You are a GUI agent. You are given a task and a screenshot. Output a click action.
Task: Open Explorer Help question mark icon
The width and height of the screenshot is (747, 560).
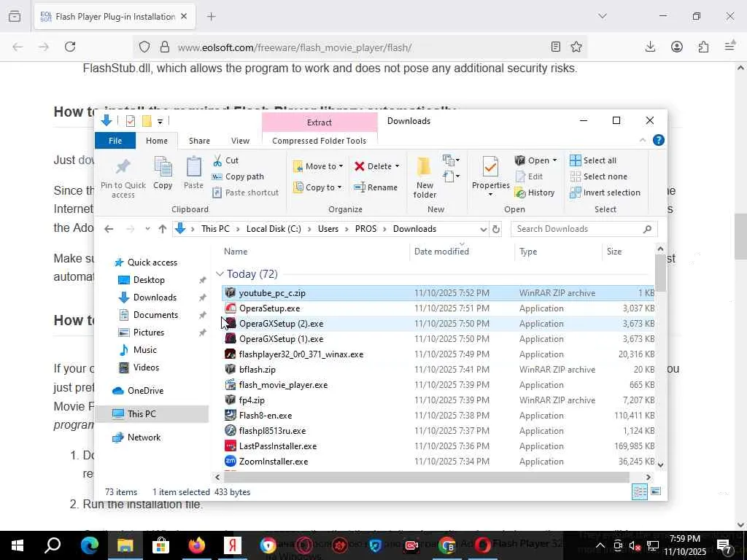tap(659, 140)
